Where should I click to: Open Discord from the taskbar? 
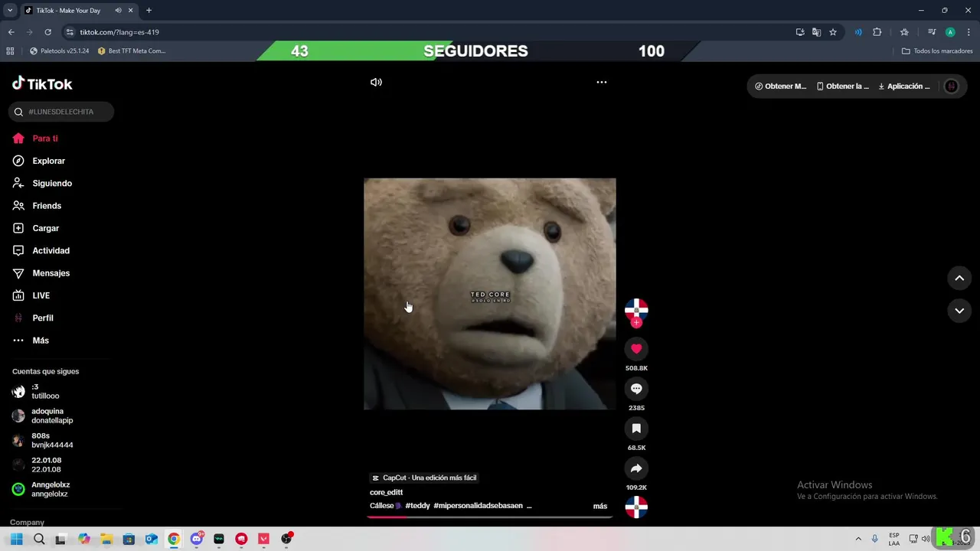tap(197, 539)
